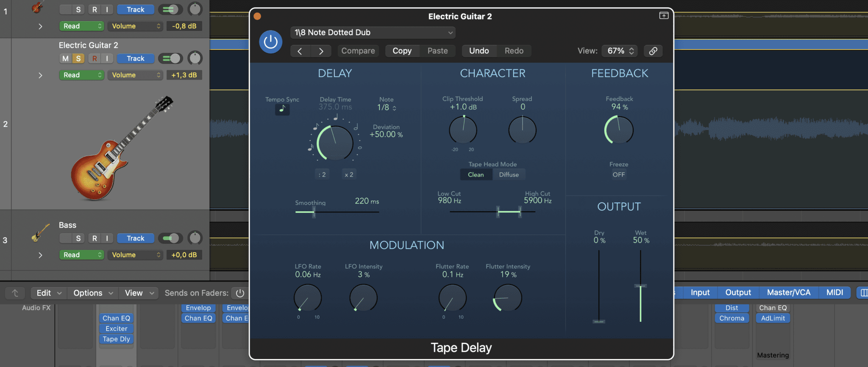Toggle Tempo Sync note icon
Image resolution: width=868 pixels, height=367 pixels.
(x=282, y=109)
